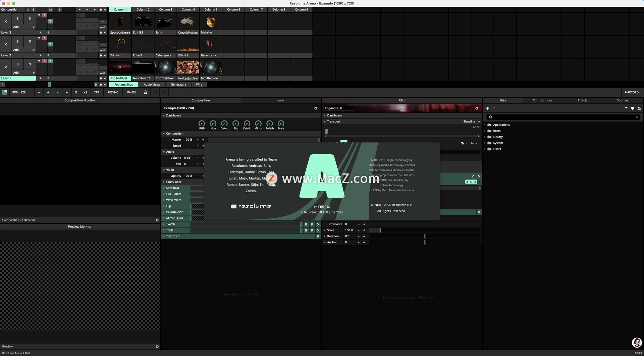
Task: Click the Kaleido dashboard knob
Action: coord(247,123)
